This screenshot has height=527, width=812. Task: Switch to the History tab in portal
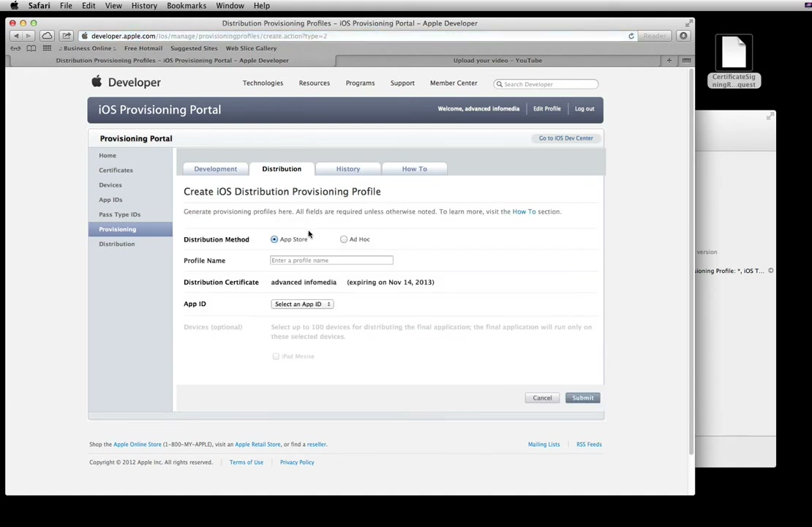coord(348,169)
